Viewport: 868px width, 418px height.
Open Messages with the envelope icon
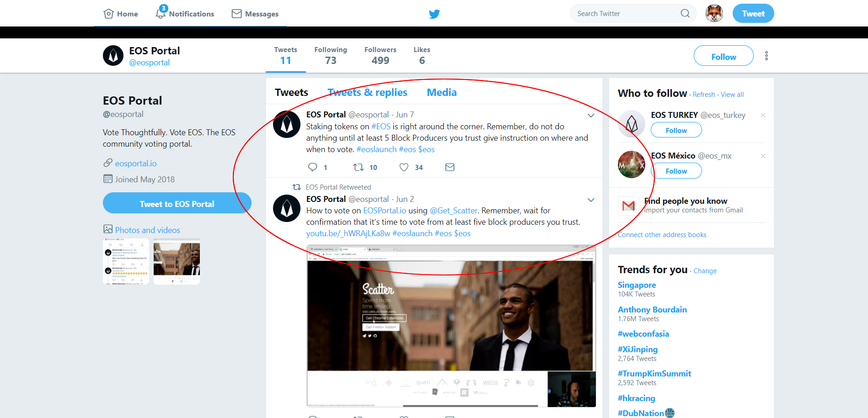pos(255,14)
